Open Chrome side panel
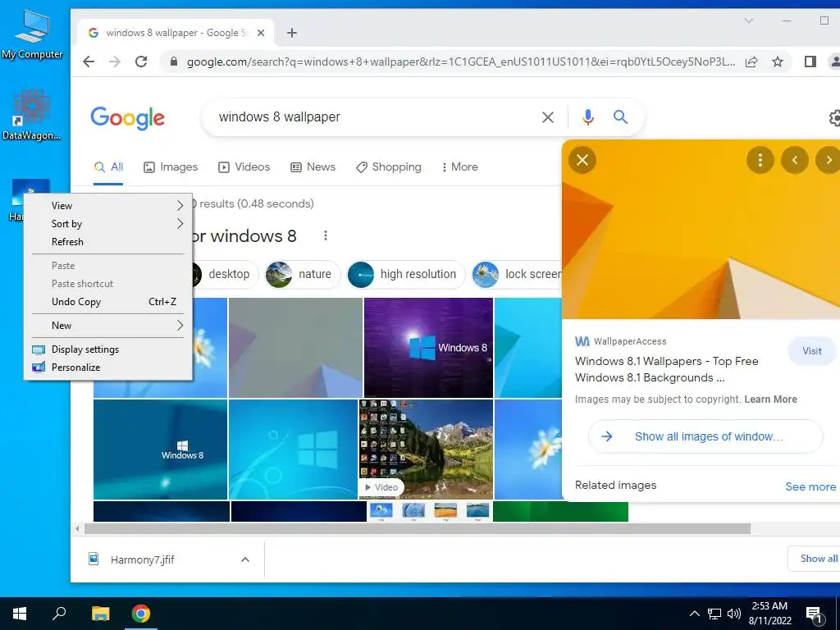 [810, 62]
